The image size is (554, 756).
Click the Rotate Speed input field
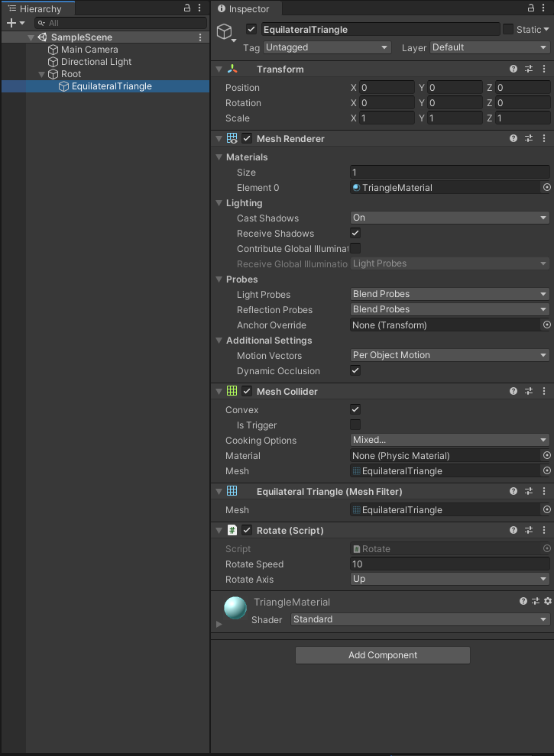pos(449,564)
